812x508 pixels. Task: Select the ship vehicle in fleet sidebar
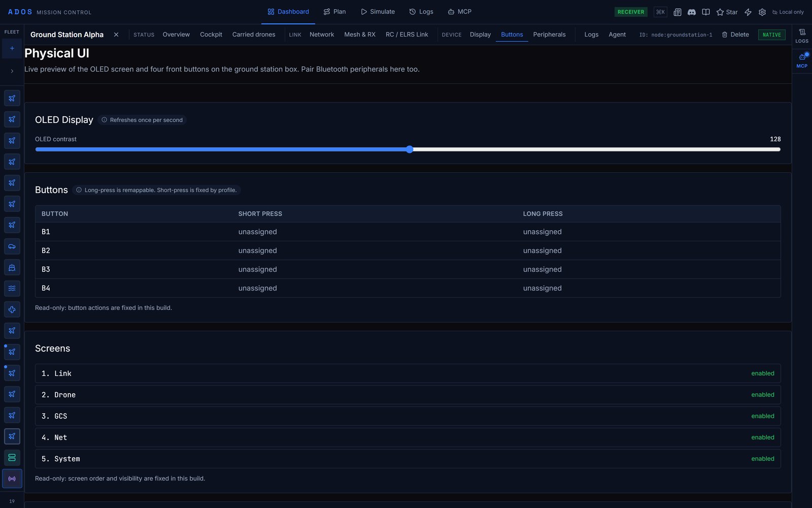point(12,268)
